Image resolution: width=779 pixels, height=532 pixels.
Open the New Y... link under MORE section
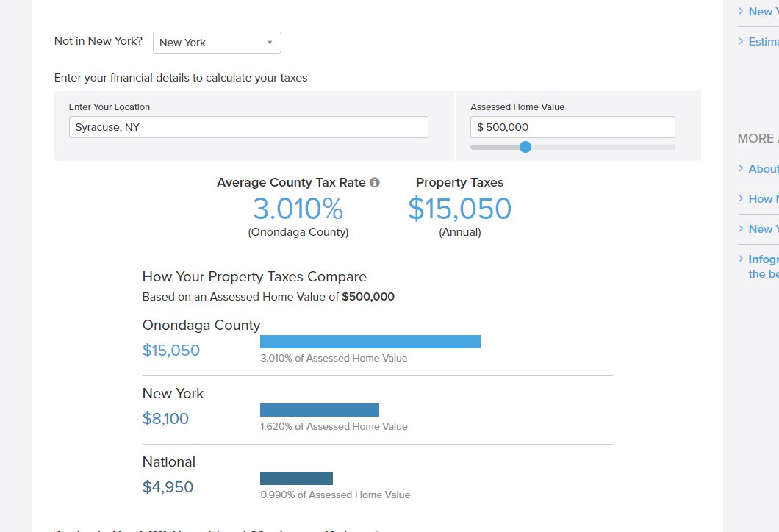click(x=764, y=229)
